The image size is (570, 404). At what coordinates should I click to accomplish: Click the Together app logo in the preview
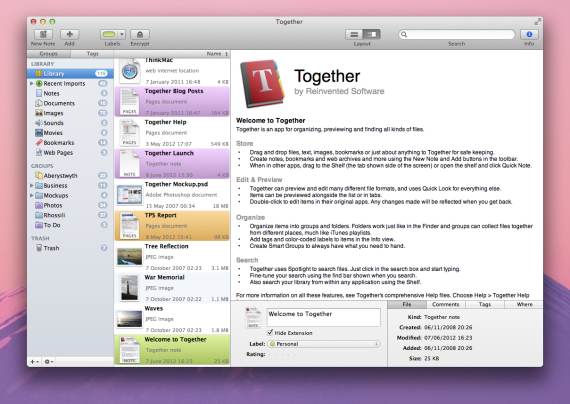[262, 83]
